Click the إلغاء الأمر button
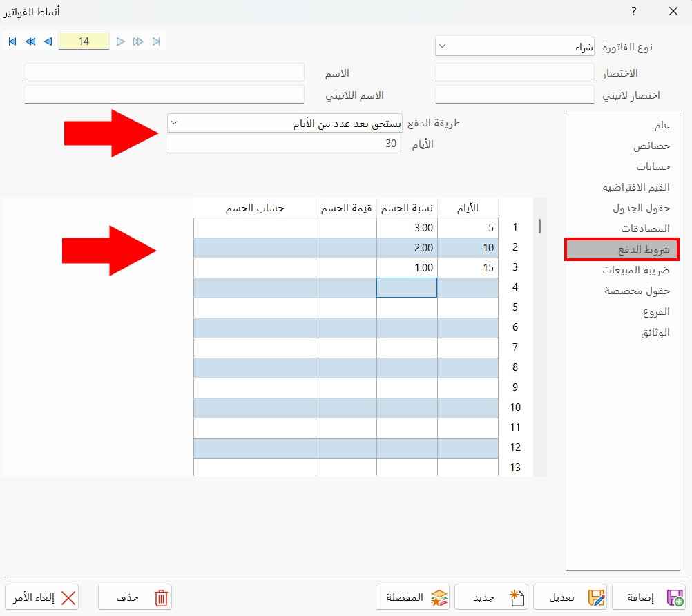This screenshot has height=616, width=692. pyautogui.click(x=42, y=597)
